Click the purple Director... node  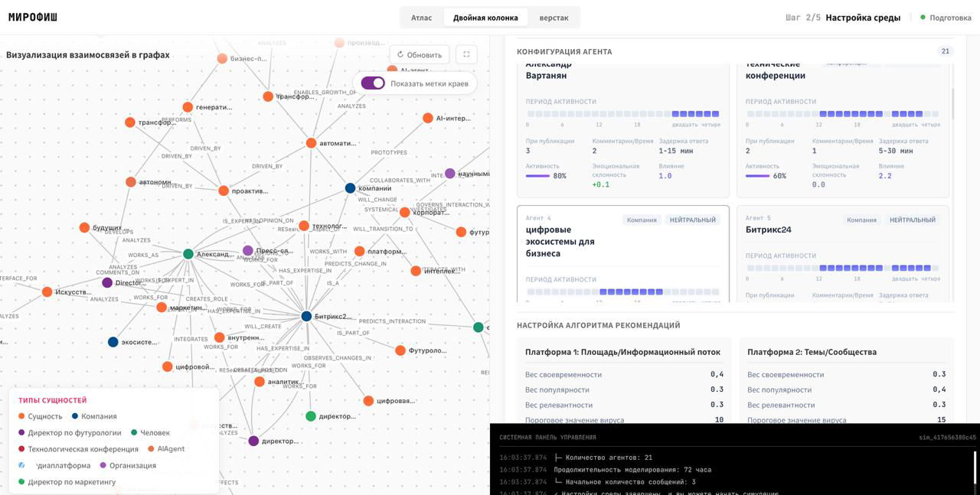point(107,283)
